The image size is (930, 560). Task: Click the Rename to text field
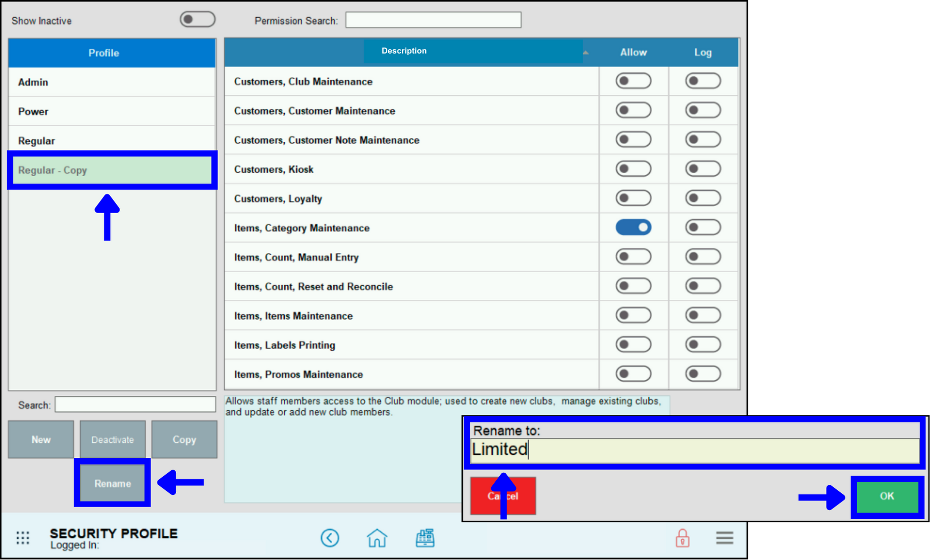pos(694,449)
